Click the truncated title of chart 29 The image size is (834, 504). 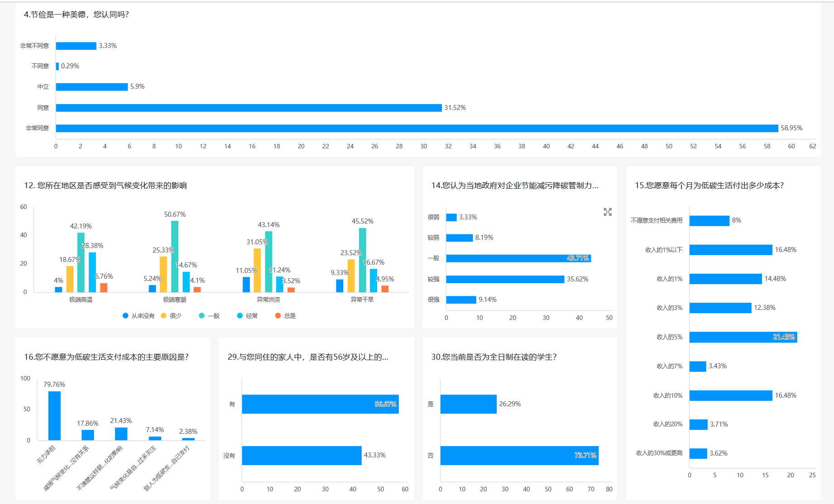pyautogui.click(x=307, y=357)
